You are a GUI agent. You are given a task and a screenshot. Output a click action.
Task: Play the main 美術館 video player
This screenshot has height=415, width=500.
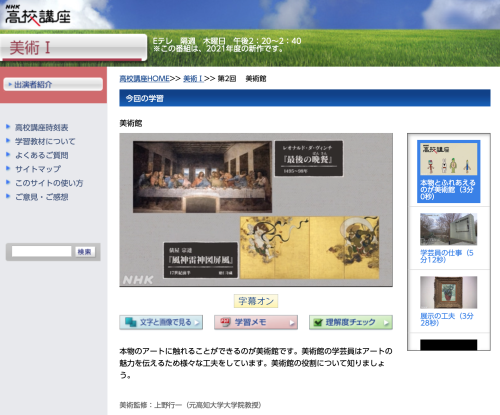pyautogui.click(x=256, y=210)
